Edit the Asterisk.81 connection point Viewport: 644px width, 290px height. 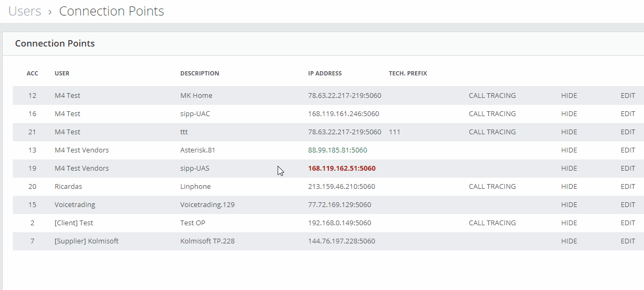(x=628, y=150)
